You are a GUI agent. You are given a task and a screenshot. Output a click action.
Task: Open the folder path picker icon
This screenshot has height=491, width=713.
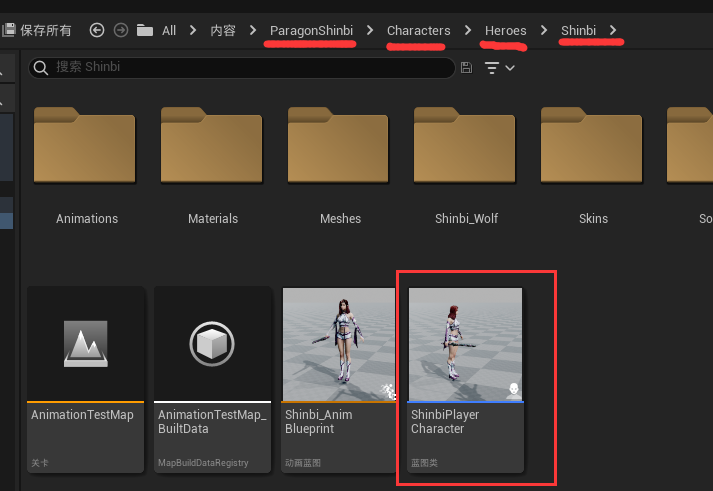(x=145, y=30)
